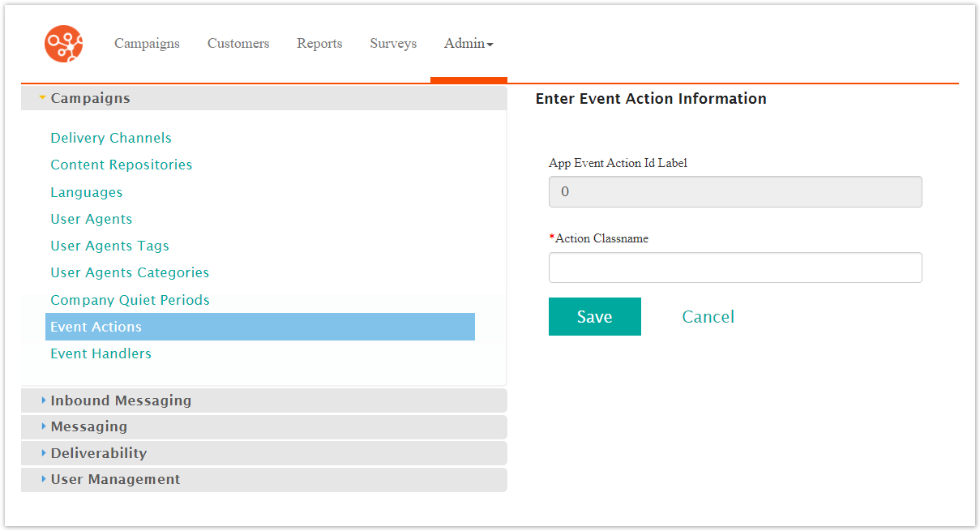Expand the Inbound Messaging section
Image resolution: width=980 pixels, height=531 pixels.
coord(264,400)
